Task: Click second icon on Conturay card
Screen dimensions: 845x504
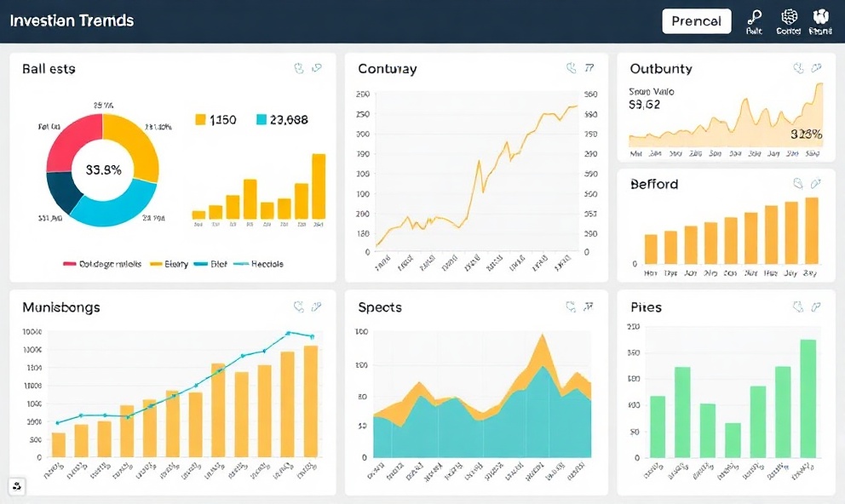Action: [589, 68]
